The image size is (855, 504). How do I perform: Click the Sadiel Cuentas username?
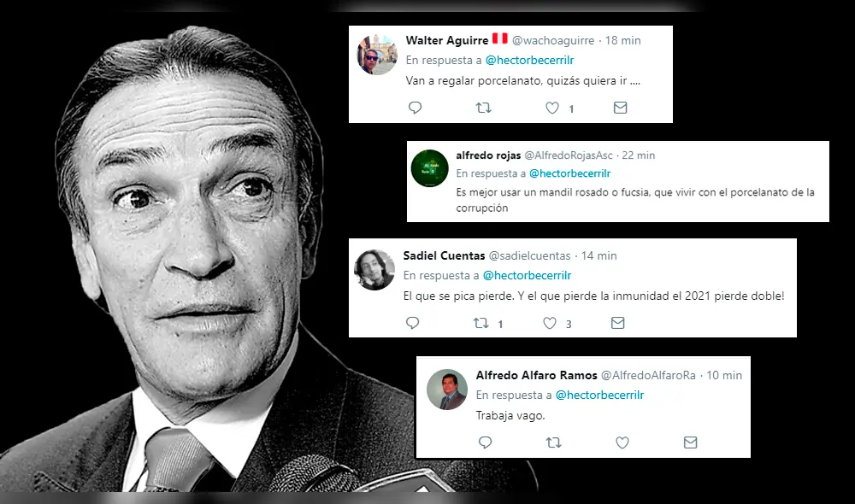coord(442,255)
